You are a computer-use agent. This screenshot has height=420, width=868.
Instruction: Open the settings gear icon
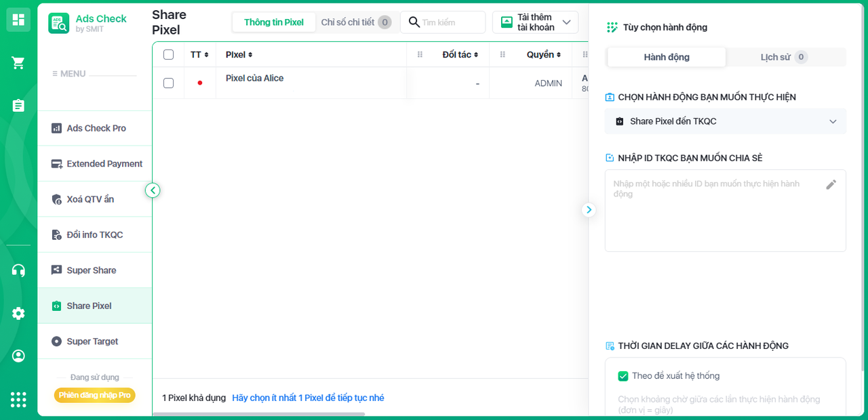click(18, 313)
